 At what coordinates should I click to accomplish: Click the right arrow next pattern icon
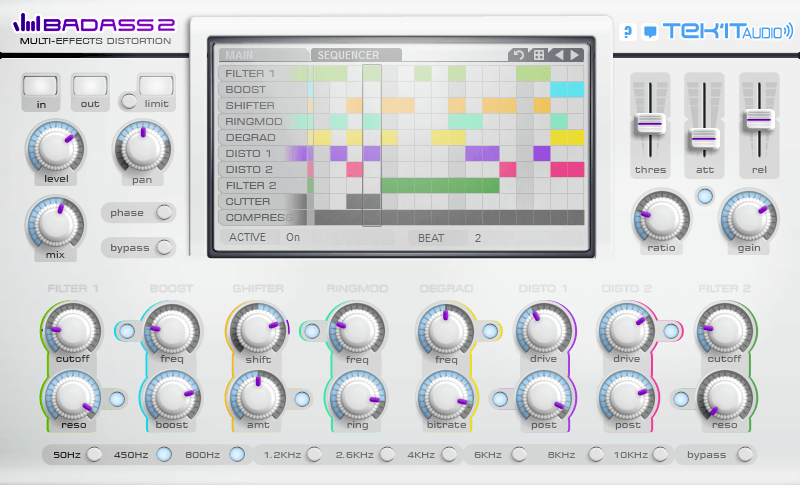574,55
